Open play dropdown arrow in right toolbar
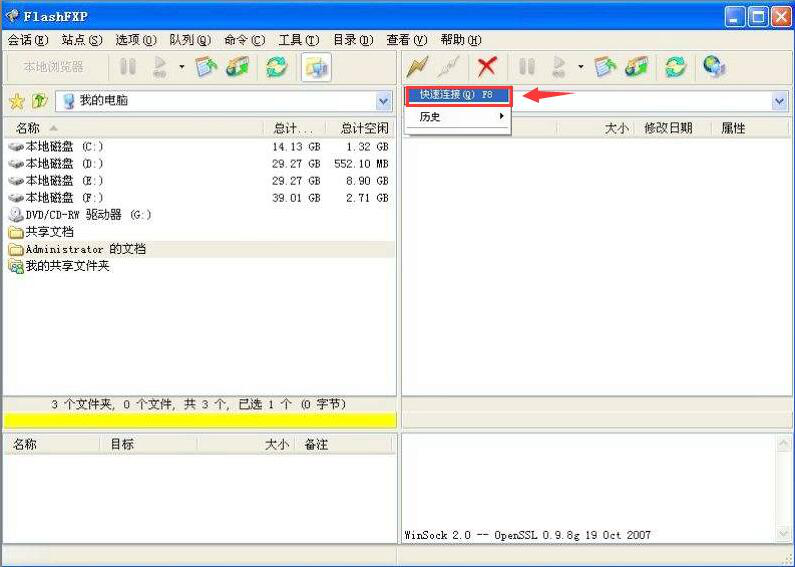795x567 pixels. (x=581, y=66)
